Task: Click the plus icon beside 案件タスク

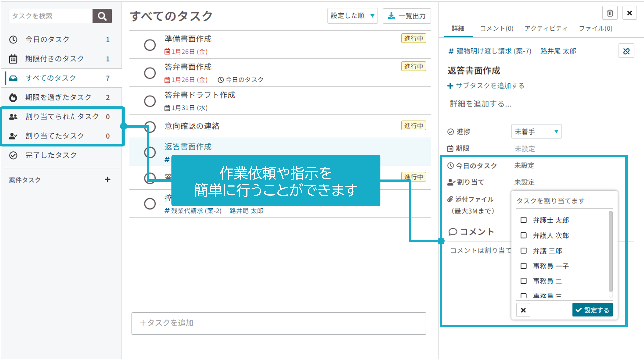Action: point(107,179)
